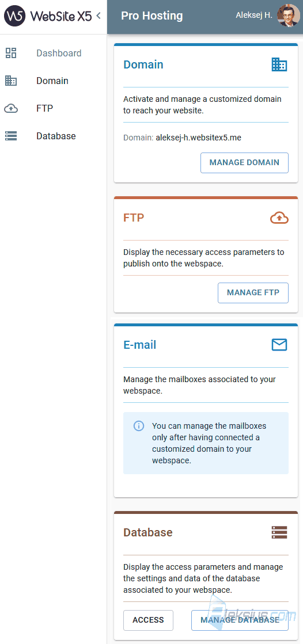Click the Access button on Database card
Viewport: 303px width, 644px height.
(x=148, y=620)
